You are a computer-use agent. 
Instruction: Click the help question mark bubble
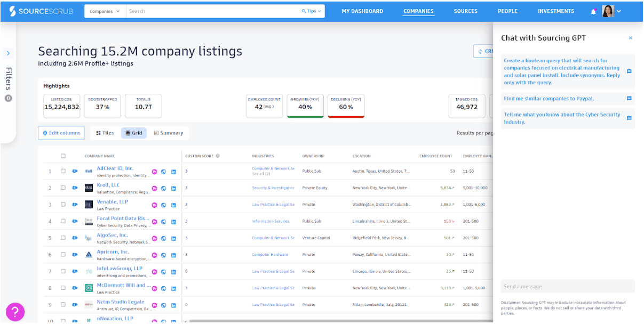[x=15, y=312]
